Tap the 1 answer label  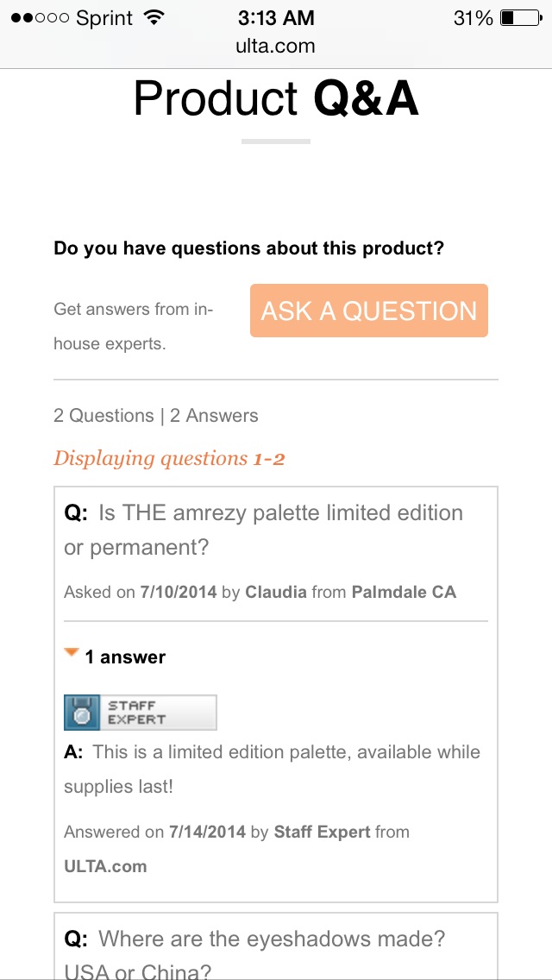click(x=125, y=656)
